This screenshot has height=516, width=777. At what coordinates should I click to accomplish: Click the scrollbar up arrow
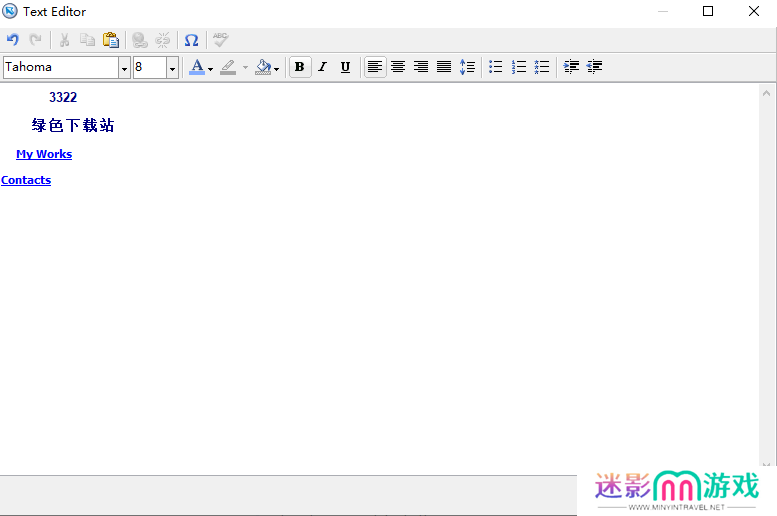[x=766, y=93]
